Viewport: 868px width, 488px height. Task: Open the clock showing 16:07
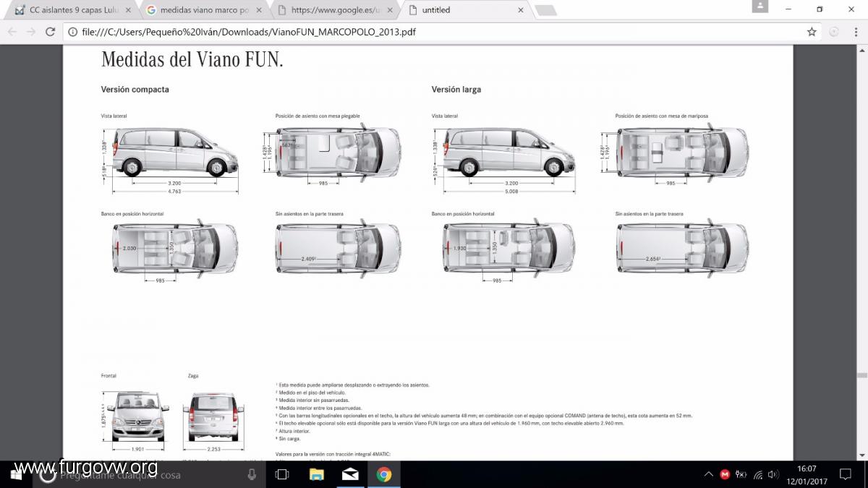coord(806,475)
